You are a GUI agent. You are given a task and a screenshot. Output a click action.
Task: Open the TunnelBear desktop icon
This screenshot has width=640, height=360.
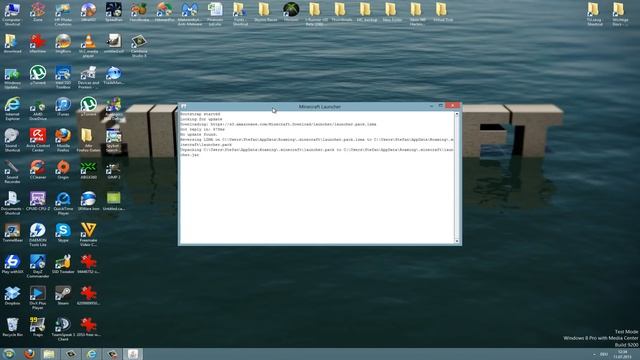(12, 233)
